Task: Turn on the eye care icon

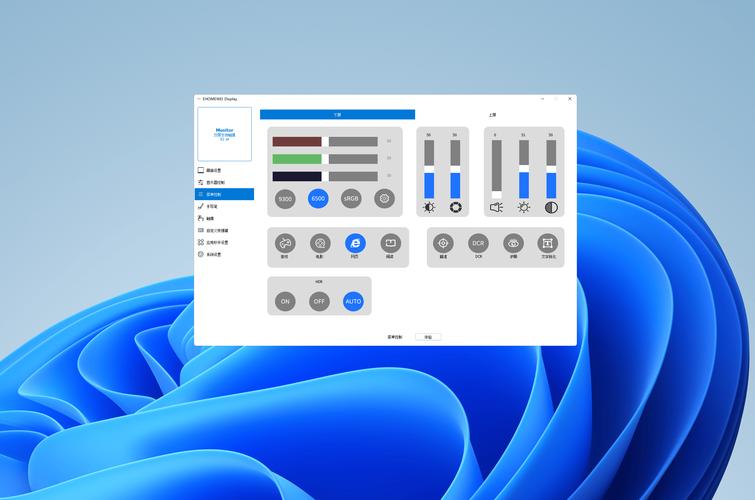Action: coord(513,243)
